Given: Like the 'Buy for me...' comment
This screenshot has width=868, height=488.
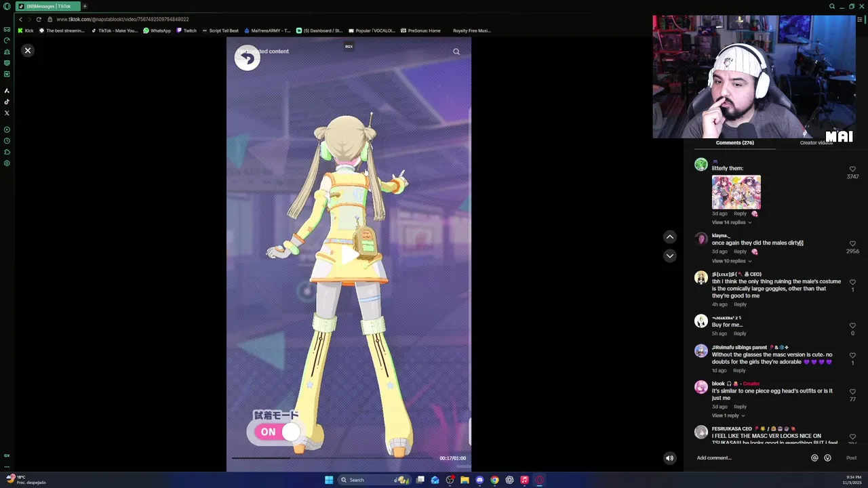Looking at the screenshot, I should pyautogui.click(x=852, y=326).
